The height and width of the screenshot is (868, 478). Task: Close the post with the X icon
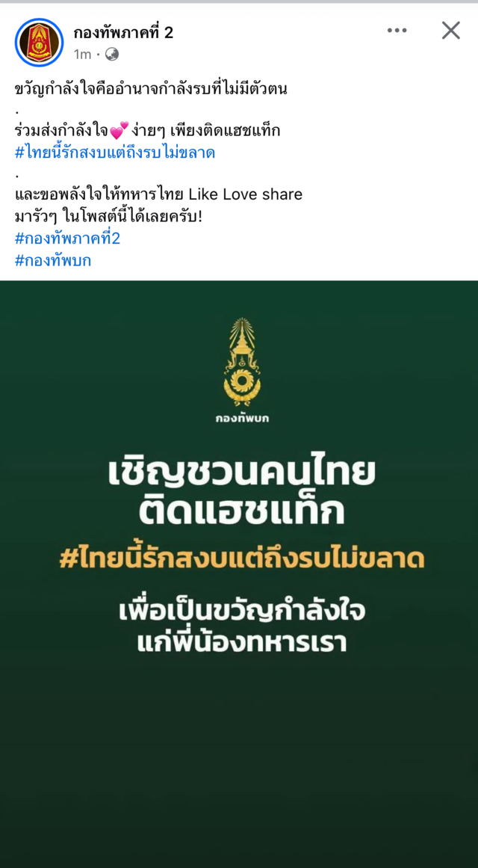coord(451,31)
